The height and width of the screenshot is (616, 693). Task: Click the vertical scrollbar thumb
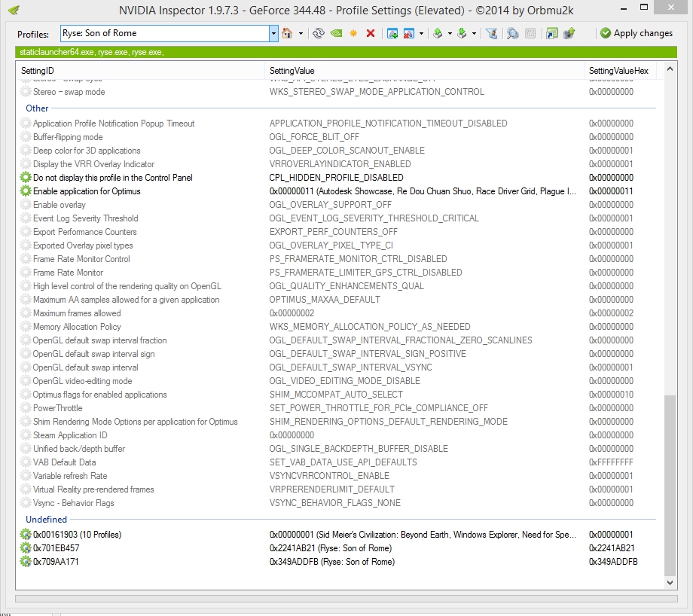670,485
